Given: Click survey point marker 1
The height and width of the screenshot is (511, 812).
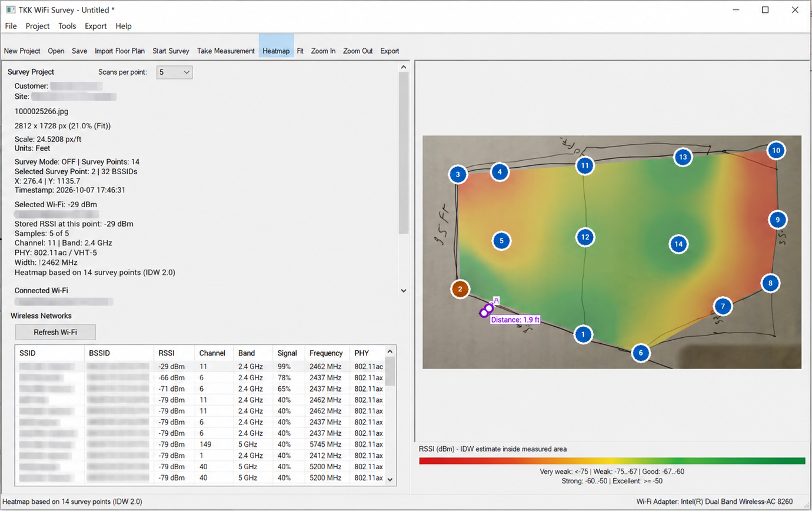Looking at the screenshot, I should (583, 334).
